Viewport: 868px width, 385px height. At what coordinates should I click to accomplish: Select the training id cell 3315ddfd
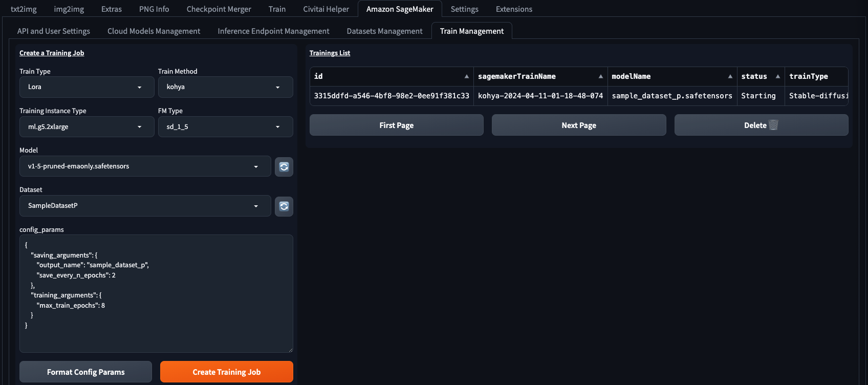tap(392, 96)
